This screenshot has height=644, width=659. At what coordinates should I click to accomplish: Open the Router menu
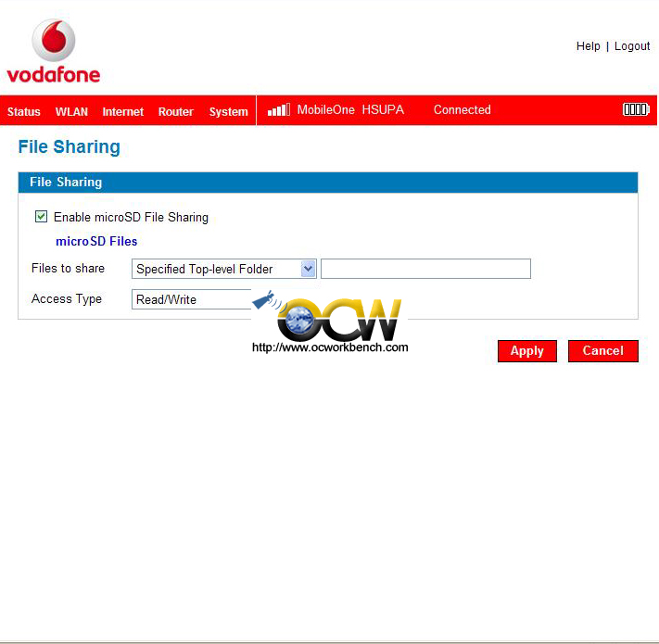(176, 112)
